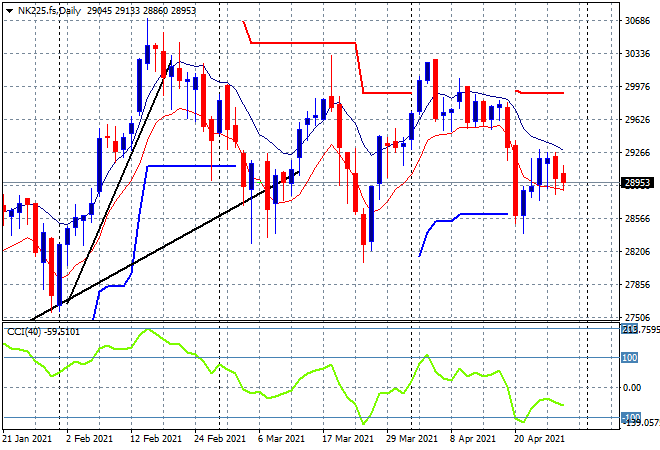Click the chart menu triangle beside NK225.fs
This screenshot has height=450, width=660.
pos(9,11)
